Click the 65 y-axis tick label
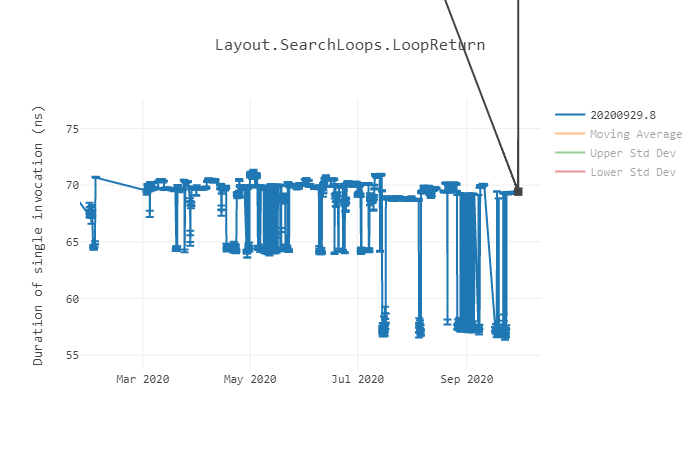The image size is (700, 450). [x=72, y=242]
